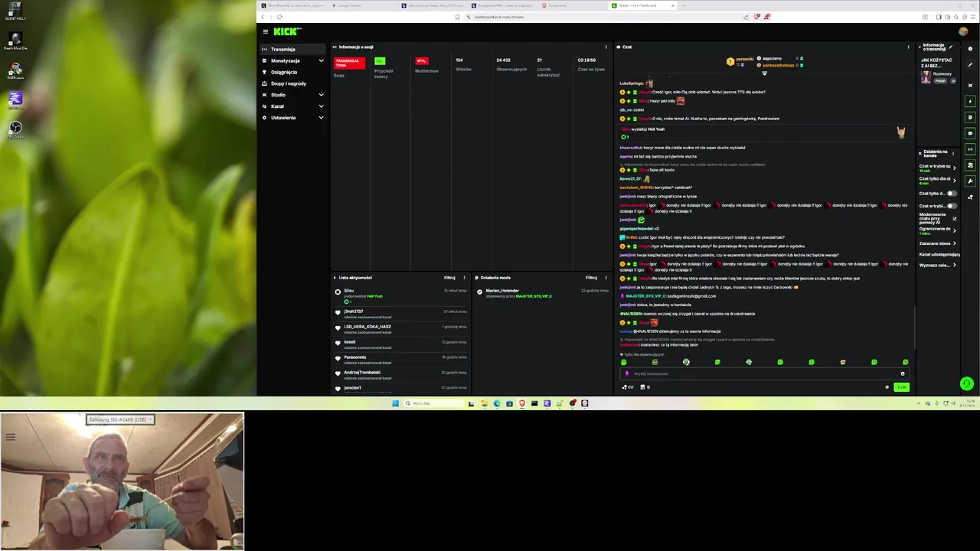Expand the Ustawienia sidebar group

(293, 118)
